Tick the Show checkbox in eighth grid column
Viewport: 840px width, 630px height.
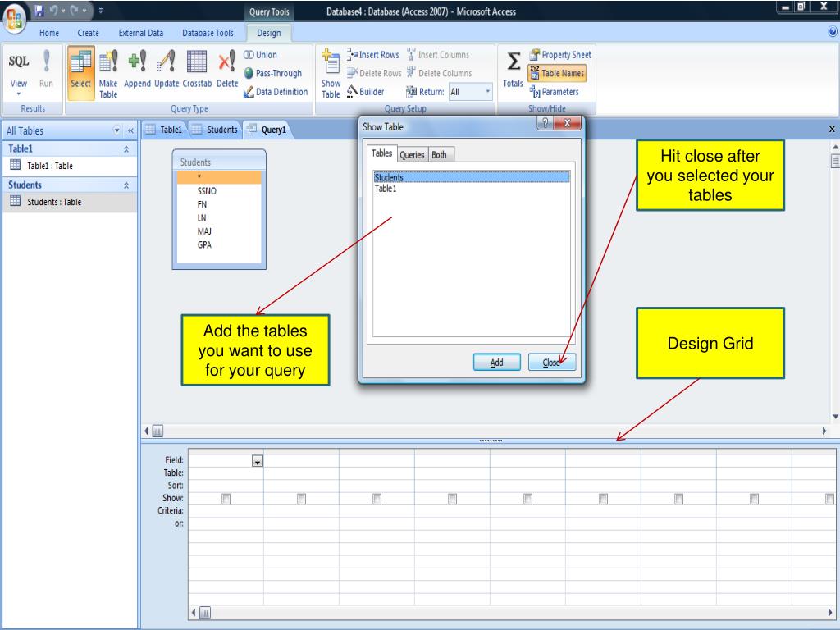pos(755,499)
